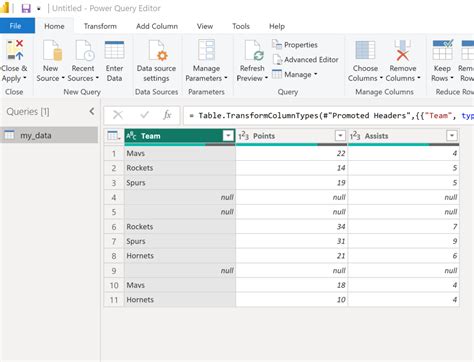This screenshot has width=474, height=362.
Task: Switch to the Transform tab
Action: pos(100,26)
